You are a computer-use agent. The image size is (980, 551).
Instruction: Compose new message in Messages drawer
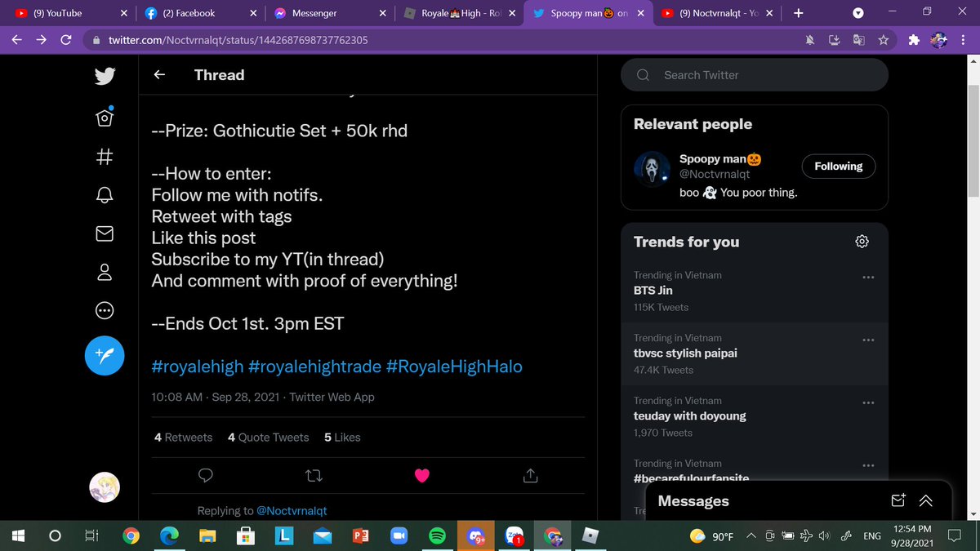coord(898,500)
